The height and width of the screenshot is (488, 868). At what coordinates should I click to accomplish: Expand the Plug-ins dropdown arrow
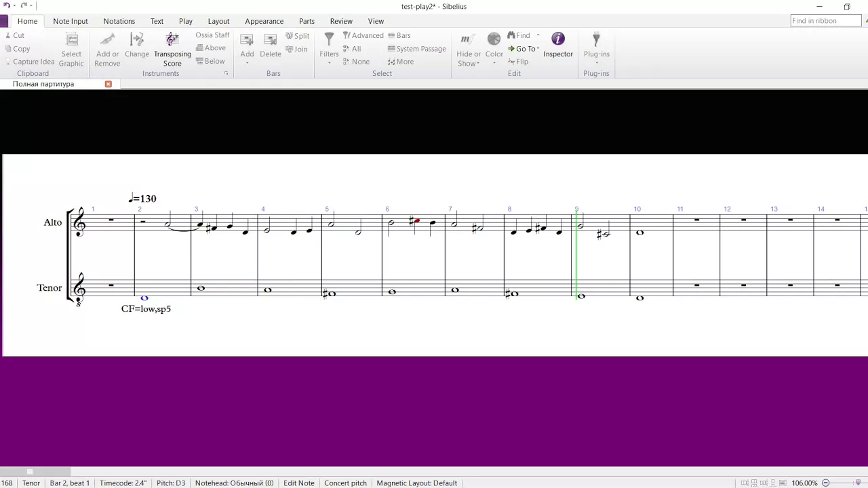pos(596,64)
